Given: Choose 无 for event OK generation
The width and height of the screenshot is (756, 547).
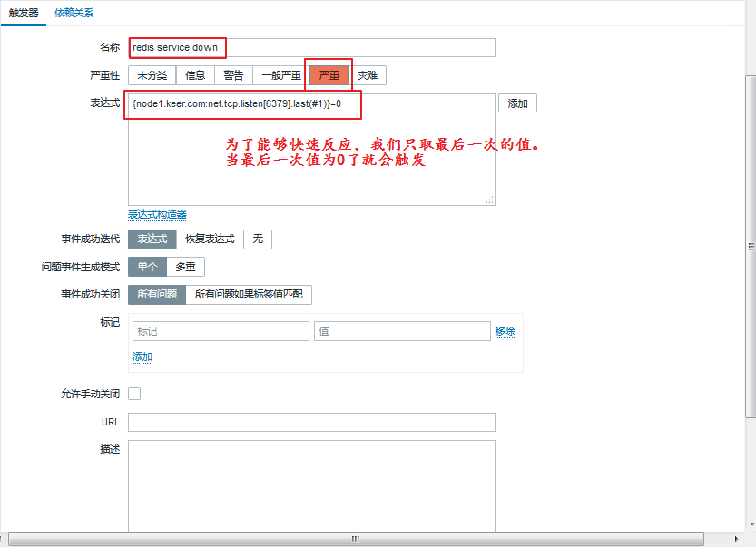Looking at the screenshot, I should (x=258, y=239).
